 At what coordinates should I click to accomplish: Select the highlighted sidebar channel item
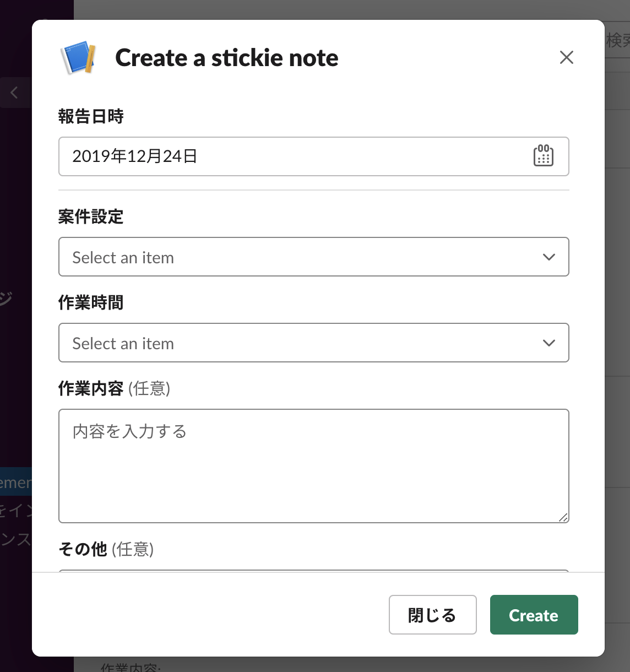tap(16, 483)
